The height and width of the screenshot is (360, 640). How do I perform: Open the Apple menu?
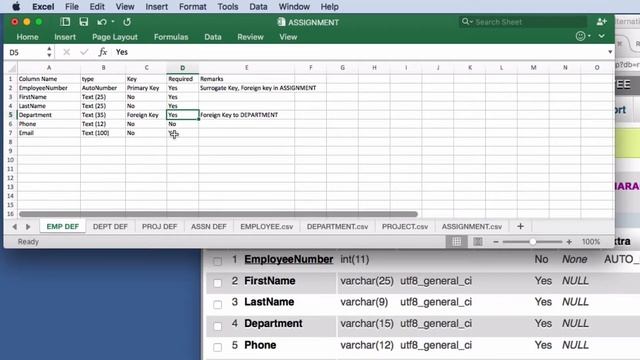16,7
